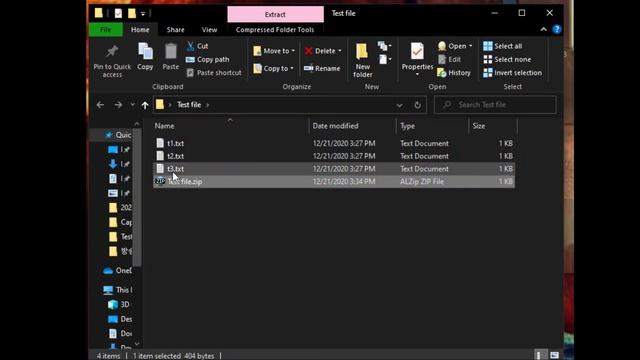Click the Extract contextual tab

(x=276, y=15)
